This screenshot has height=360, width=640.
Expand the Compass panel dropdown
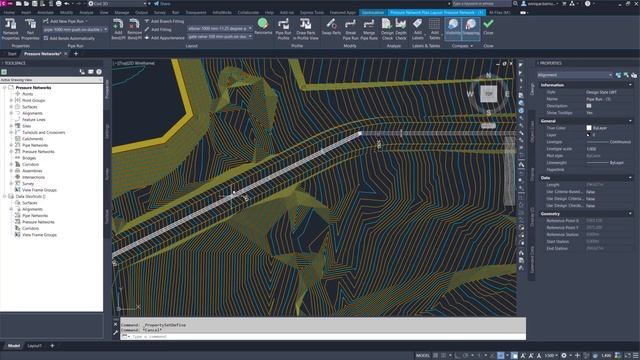point(462,46)
